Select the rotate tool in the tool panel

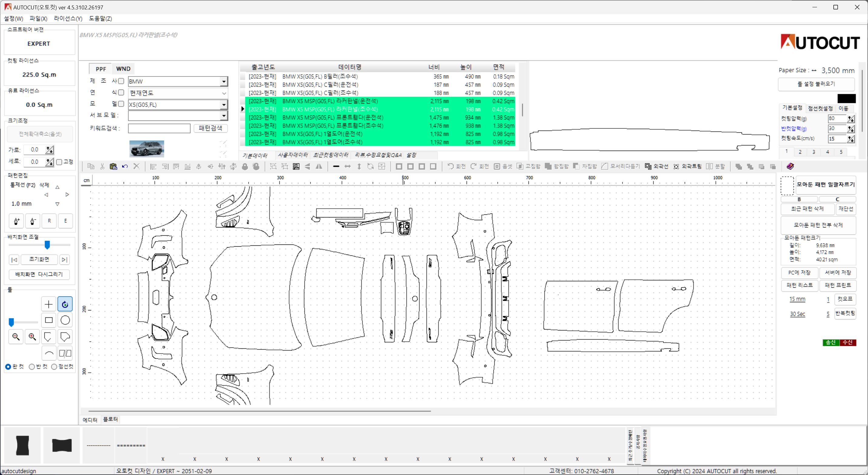click(x=65, y=304)
